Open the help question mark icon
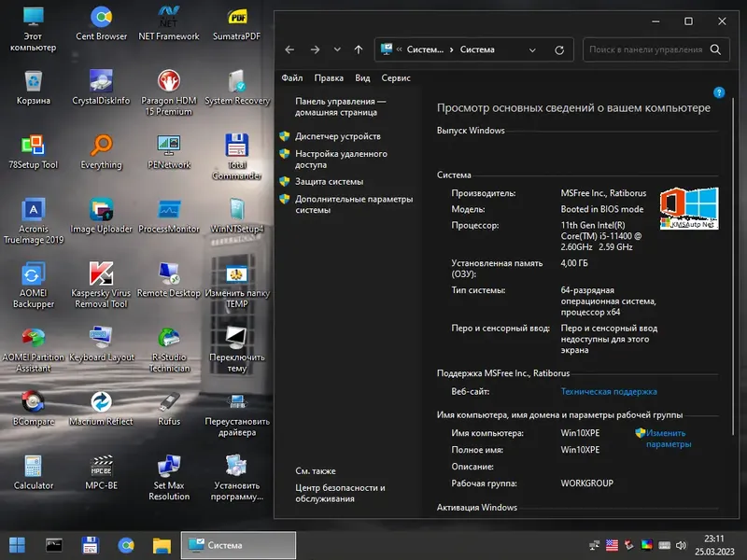The height and width of the screenshot is (560, 747). [x=719, y=92]
